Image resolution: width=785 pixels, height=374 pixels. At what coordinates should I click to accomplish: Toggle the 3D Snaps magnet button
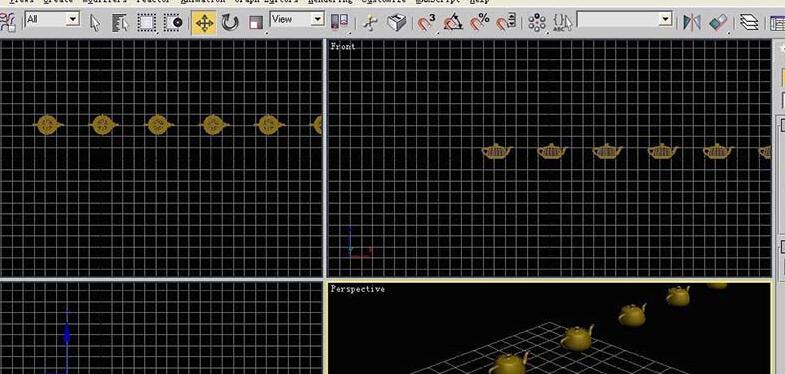426,23
